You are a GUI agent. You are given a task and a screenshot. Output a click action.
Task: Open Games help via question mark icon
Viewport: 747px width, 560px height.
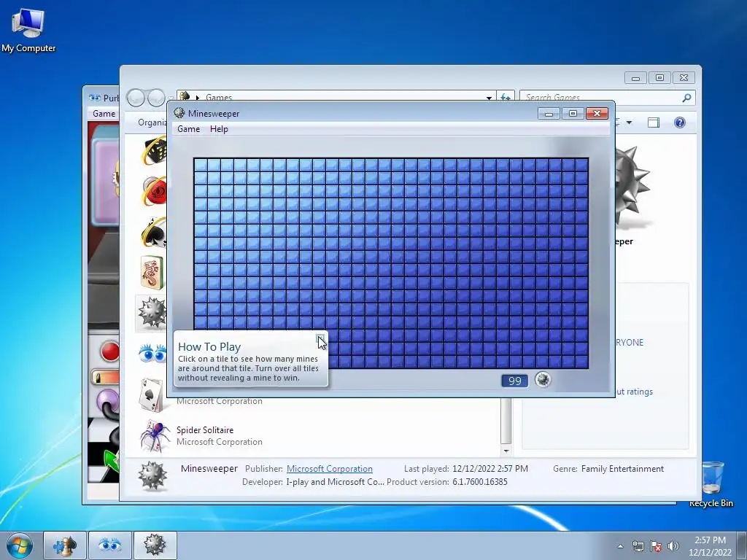click(x=680, y=122)
